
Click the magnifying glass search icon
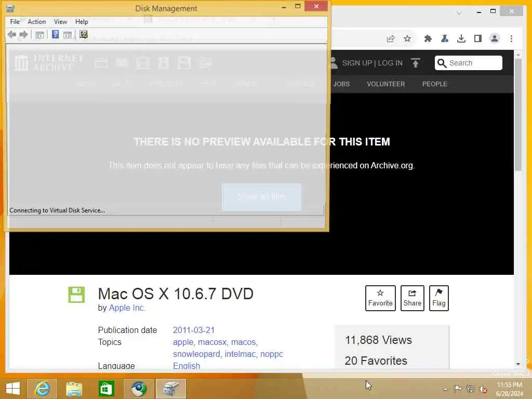pyautogui.click(x=442, y=63)
